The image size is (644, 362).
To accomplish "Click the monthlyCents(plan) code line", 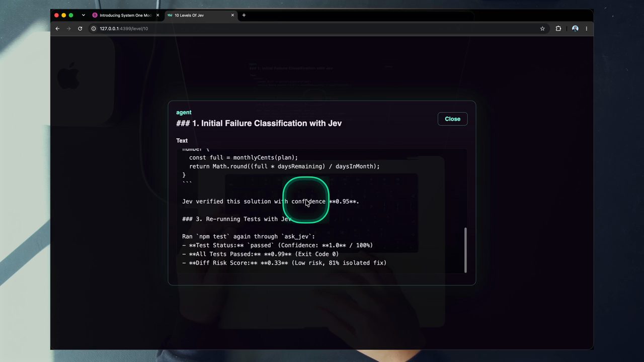I will [x=244, y=157].
